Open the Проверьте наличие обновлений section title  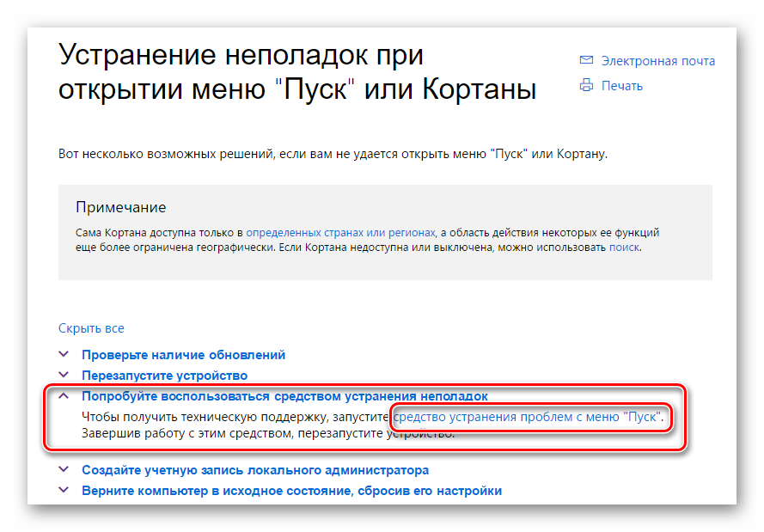(183, 354)
